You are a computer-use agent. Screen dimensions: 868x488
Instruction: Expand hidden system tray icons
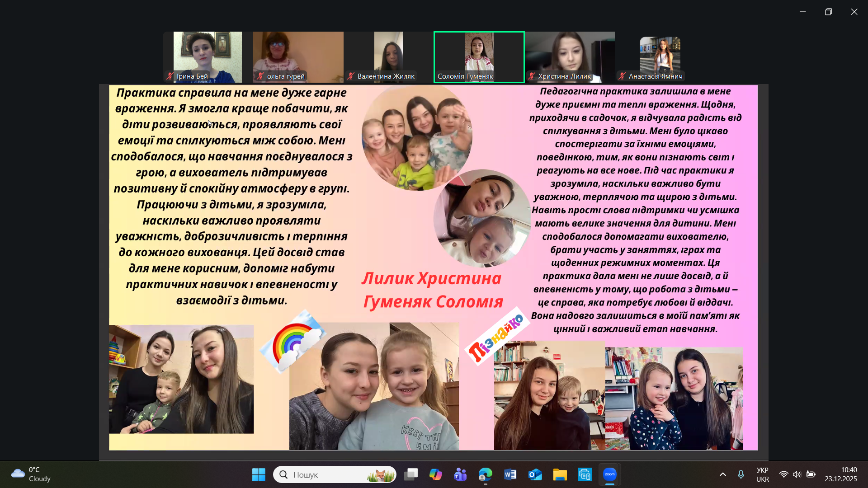pos(722,474)
